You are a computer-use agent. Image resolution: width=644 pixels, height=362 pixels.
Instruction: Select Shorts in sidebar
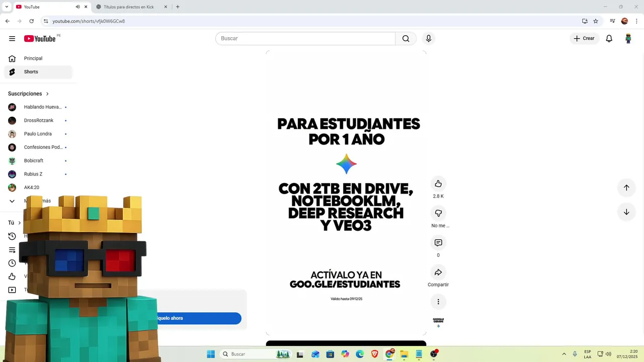38,72
